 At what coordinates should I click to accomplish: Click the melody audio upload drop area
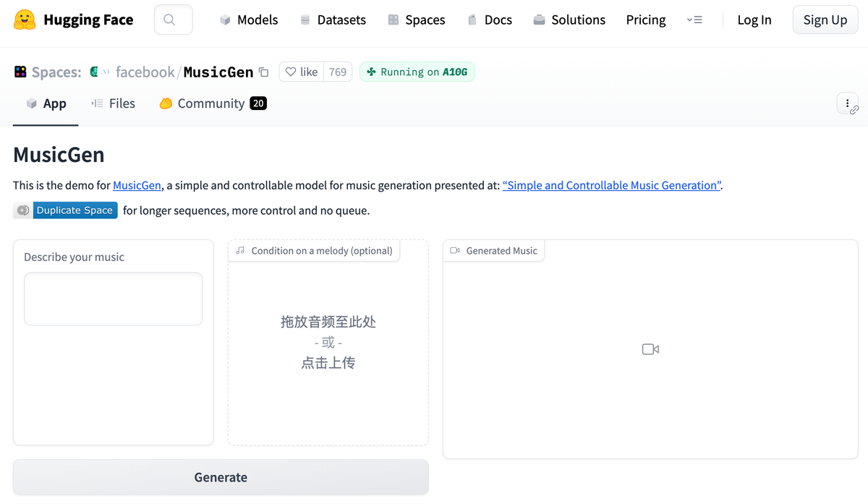point(328,343)
